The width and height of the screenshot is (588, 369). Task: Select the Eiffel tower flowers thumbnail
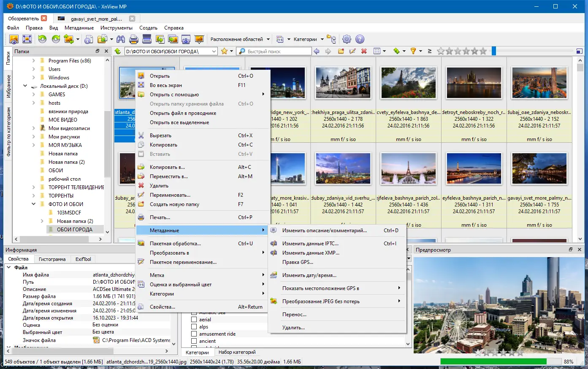[x=408, y=83]
